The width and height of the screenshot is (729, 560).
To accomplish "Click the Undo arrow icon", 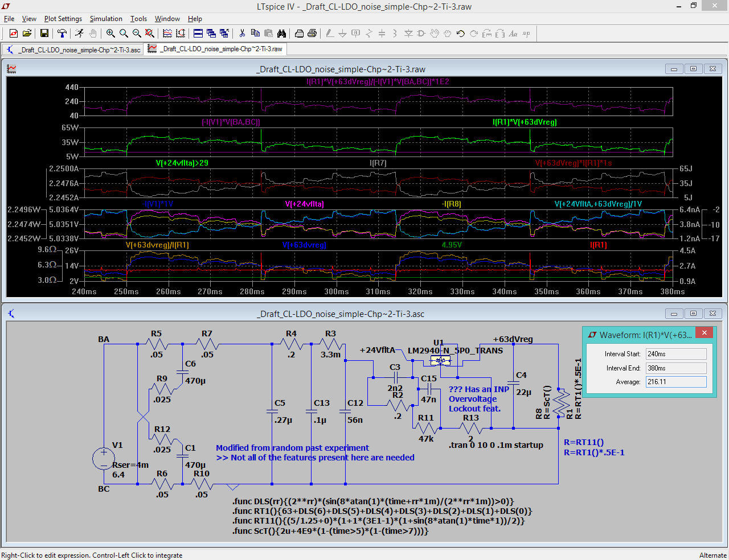I will pyautogui.click(x=461, y=34).
